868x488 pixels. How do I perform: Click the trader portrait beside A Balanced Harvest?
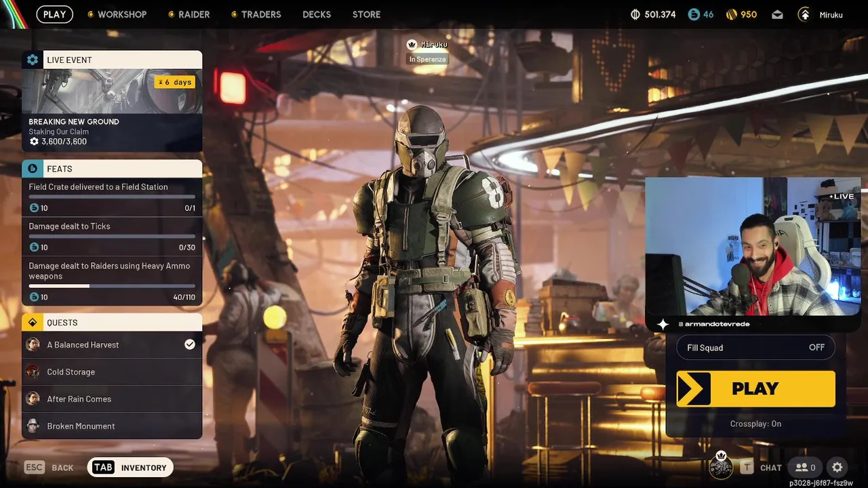coord(33,345)
